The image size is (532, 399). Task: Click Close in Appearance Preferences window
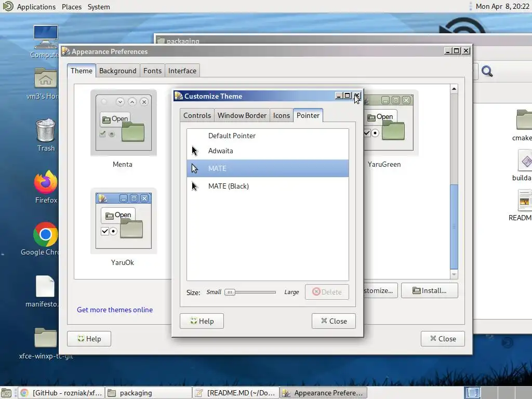443,339
